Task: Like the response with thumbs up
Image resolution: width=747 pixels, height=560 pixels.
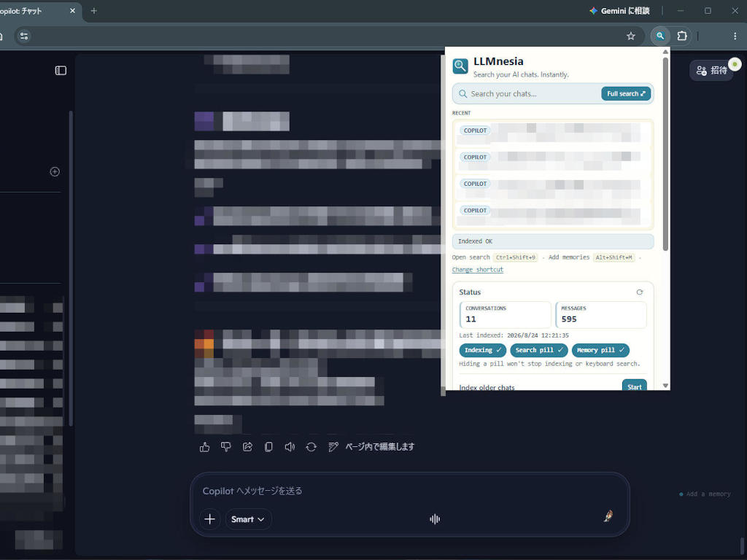Action: [x=204, y=447]
